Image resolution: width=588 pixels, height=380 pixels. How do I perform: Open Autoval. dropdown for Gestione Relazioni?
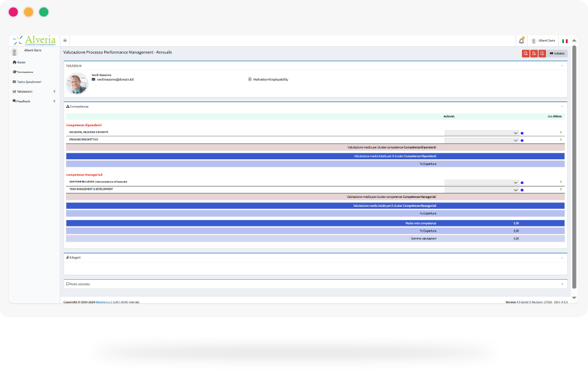pyautogui.click(x=481, y=183)
